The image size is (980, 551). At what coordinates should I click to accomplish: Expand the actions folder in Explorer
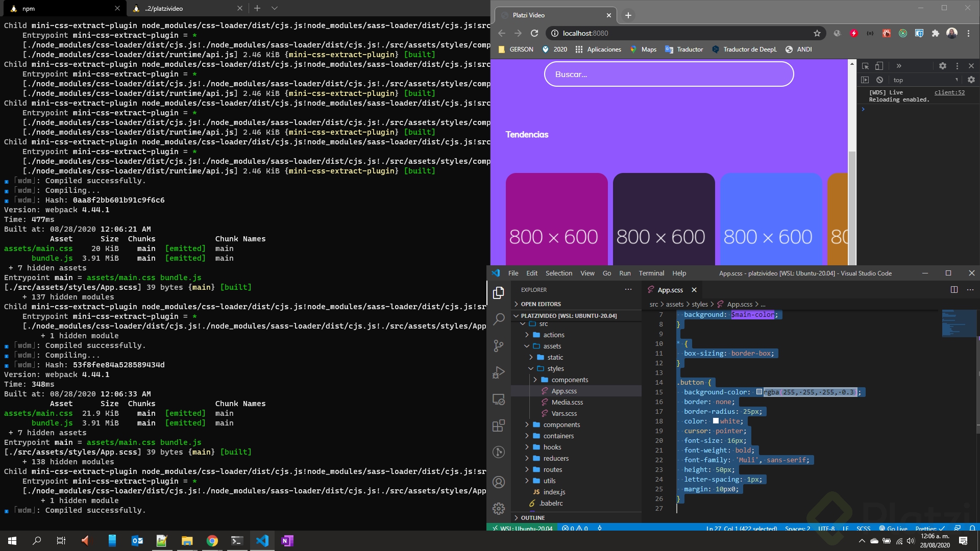tap(577, 335)
